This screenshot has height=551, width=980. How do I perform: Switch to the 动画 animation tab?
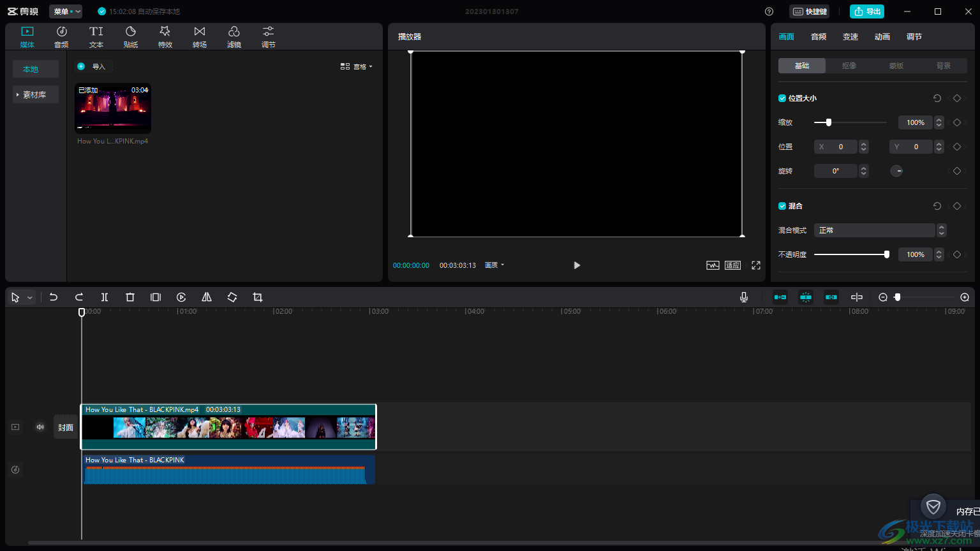click(x=882, y=37)
